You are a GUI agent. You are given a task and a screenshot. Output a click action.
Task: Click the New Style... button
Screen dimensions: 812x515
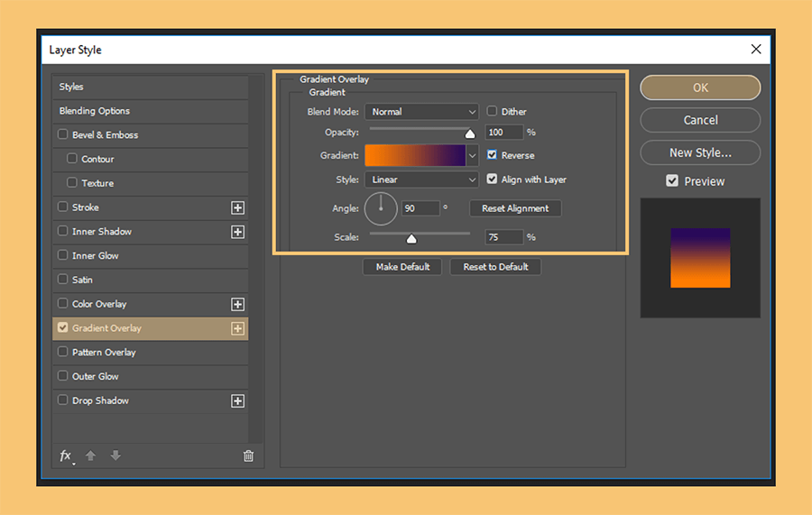point(700,152)
